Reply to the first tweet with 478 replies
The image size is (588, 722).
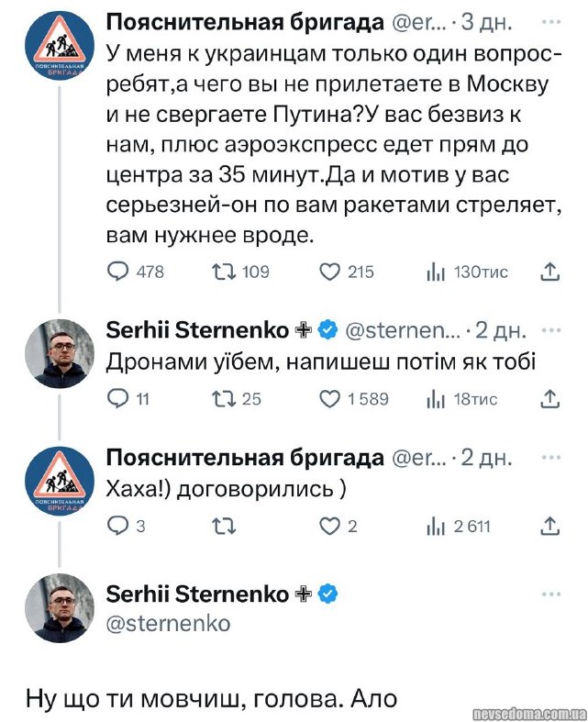pyautogui.click(x=118, y=272)
